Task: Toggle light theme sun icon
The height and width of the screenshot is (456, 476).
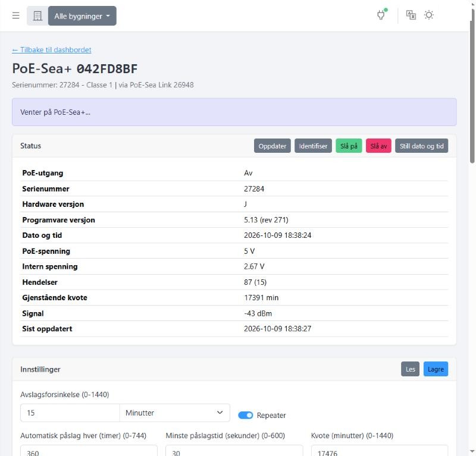Action: point(428,15)
